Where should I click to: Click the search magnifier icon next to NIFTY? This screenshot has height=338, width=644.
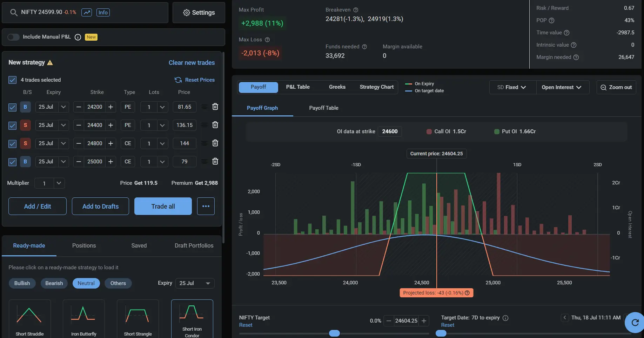pos(14,13)
